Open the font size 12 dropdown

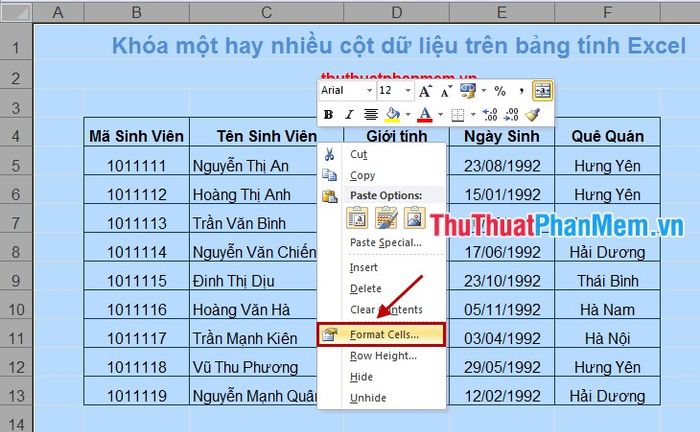(408, 91)
